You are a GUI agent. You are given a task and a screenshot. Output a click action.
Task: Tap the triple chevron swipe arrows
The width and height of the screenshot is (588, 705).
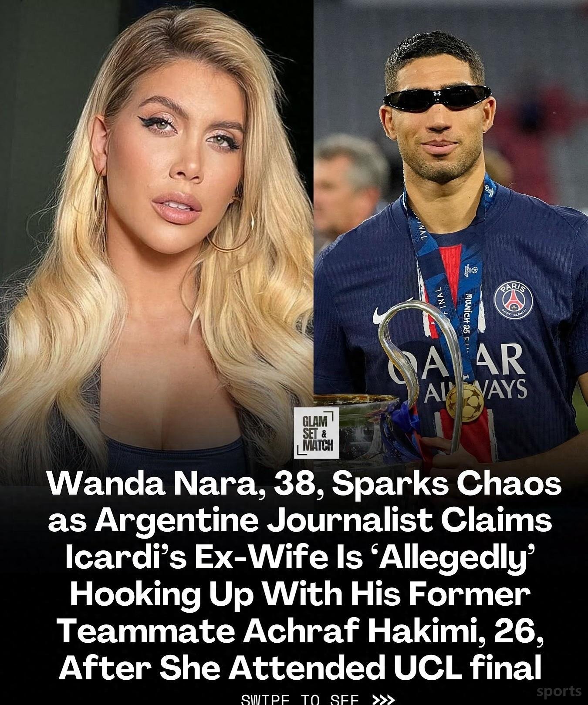point(384,699)
